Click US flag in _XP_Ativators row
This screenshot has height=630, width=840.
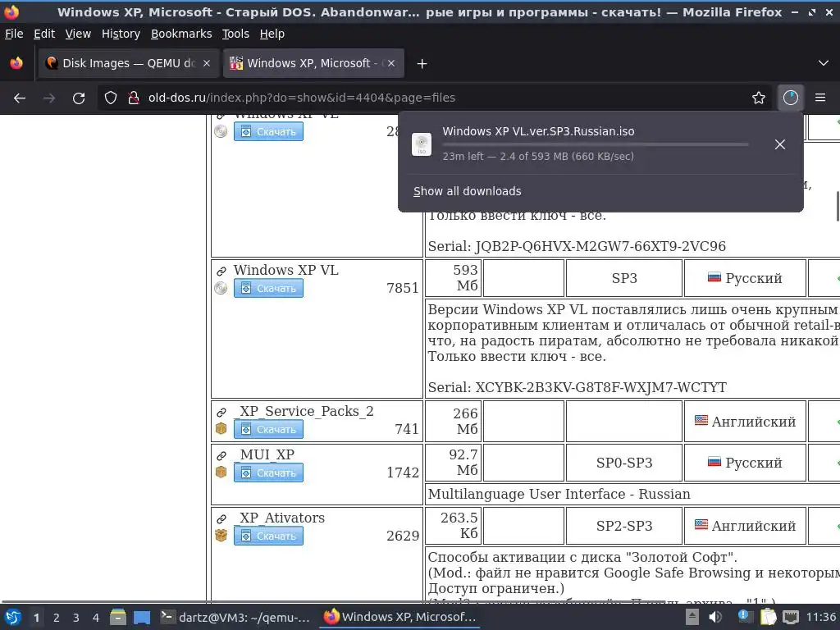(701, 524)
